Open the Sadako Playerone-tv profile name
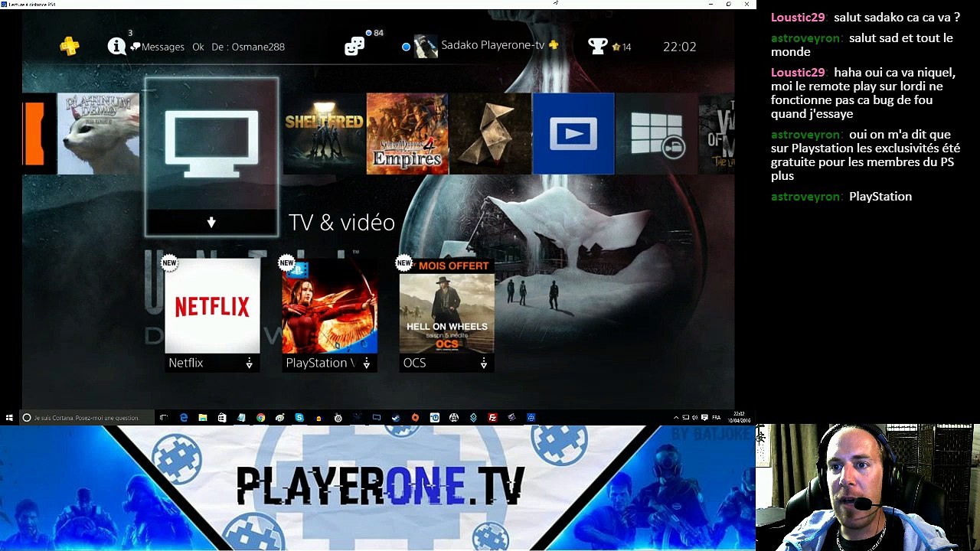This screenshot has width=980, height=551. (x=493, y=46)
